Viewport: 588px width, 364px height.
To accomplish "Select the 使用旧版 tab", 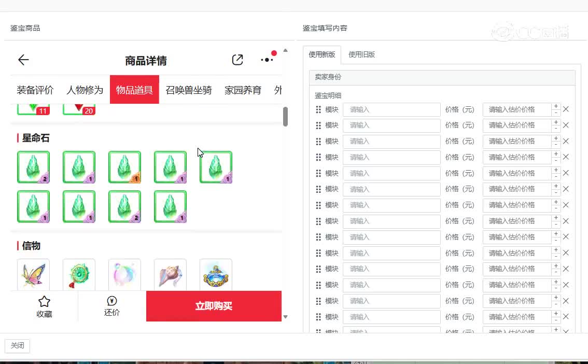I will point(361,55).
